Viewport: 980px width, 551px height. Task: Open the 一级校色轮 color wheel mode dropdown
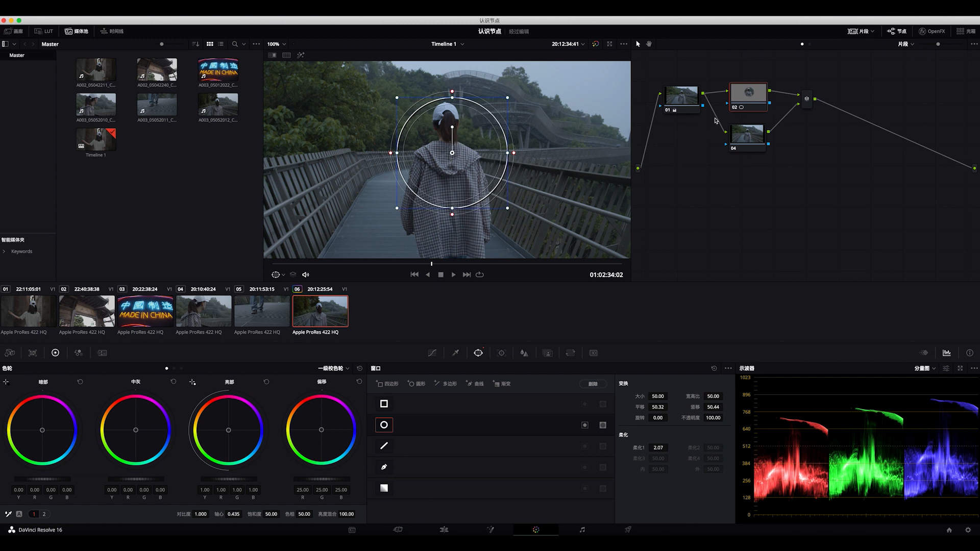pyautogui.click(x=348, y=368)
